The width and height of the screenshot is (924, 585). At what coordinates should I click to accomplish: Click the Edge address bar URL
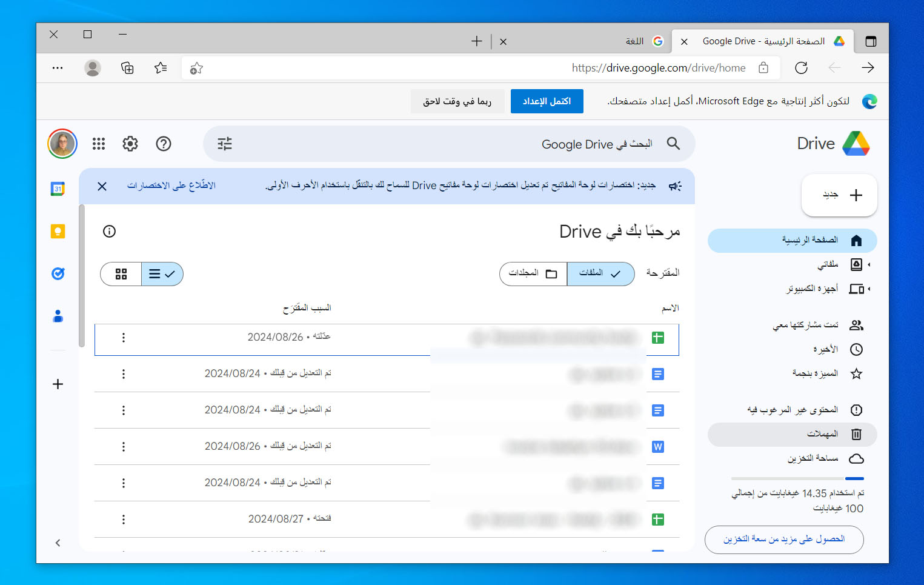click(x=659, y=68)
